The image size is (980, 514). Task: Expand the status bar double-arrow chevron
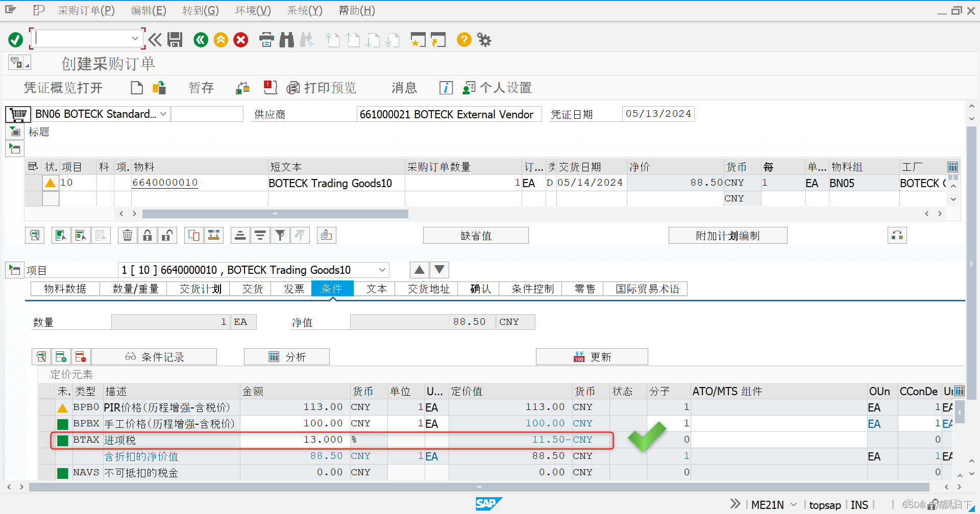(x=735, y=504)
